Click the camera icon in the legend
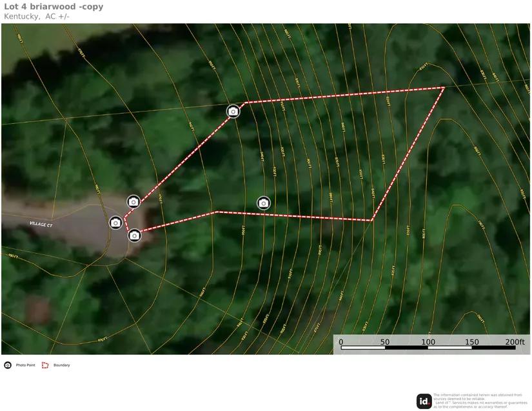The height and width of the screenshot is (411, 532). click(x=8, y=365)
